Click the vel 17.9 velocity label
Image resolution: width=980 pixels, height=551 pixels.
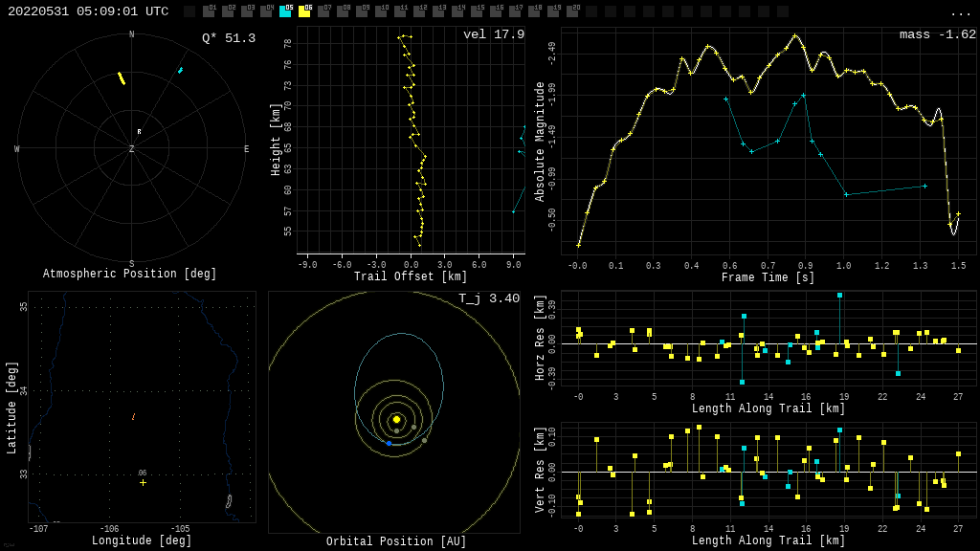494,35
